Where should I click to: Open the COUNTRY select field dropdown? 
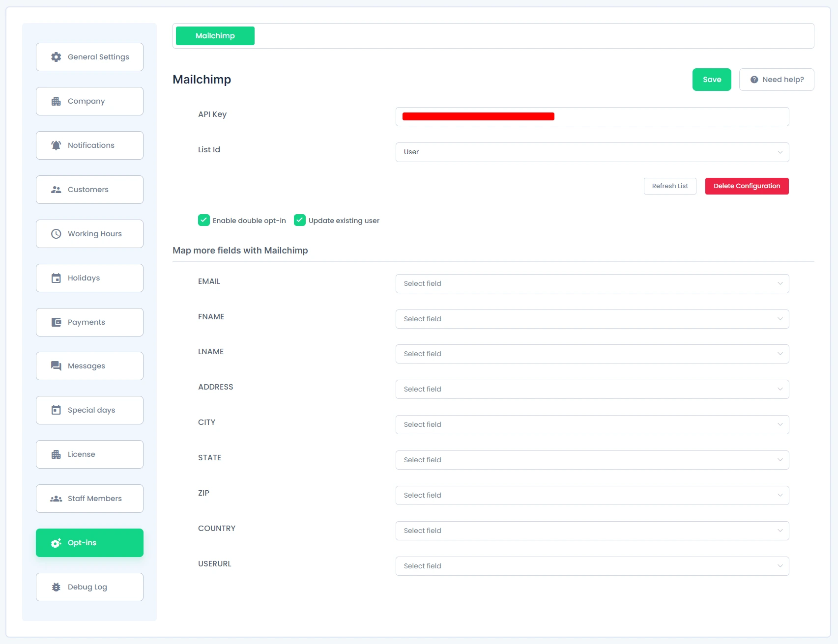point(592,531)
